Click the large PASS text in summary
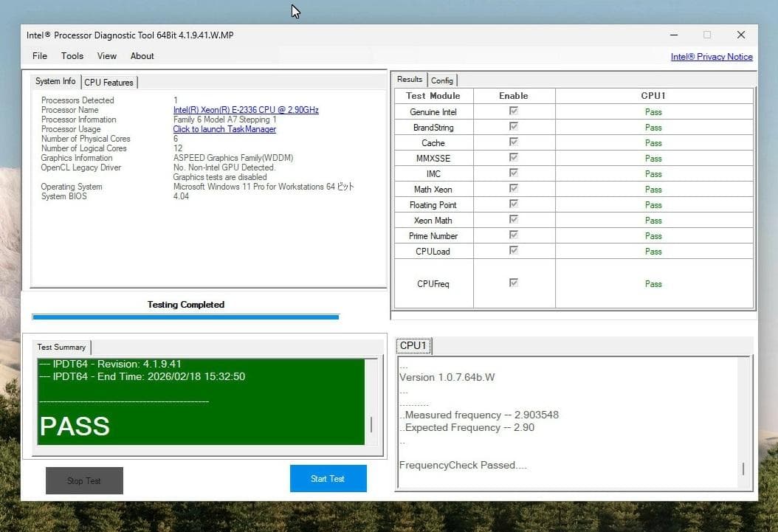This screenshot has height=532, width=778. (75, 426)
